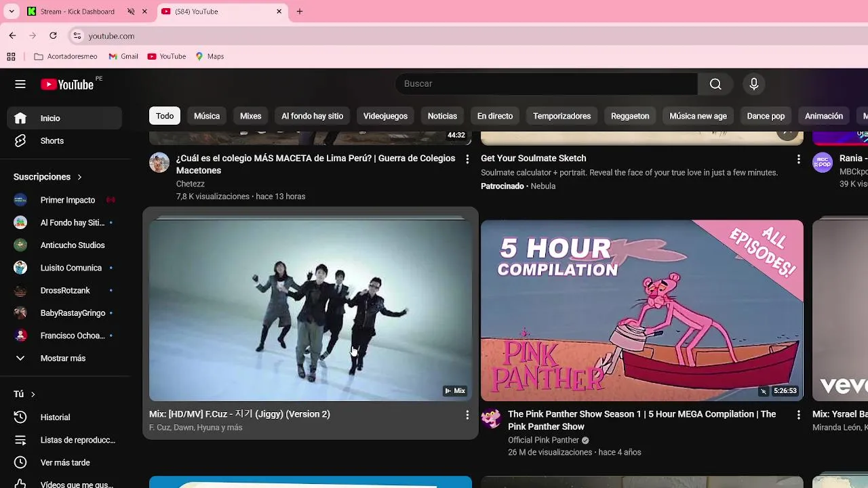
Task: Open Vídeos que me gustan sidebar item
Action: click(64, 484)
